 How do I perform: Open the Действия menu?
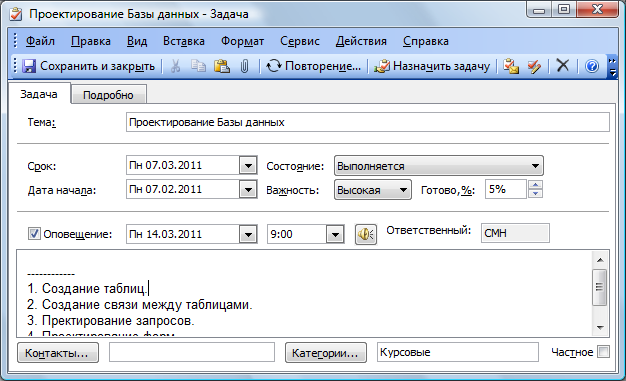(x=361, y=41)
